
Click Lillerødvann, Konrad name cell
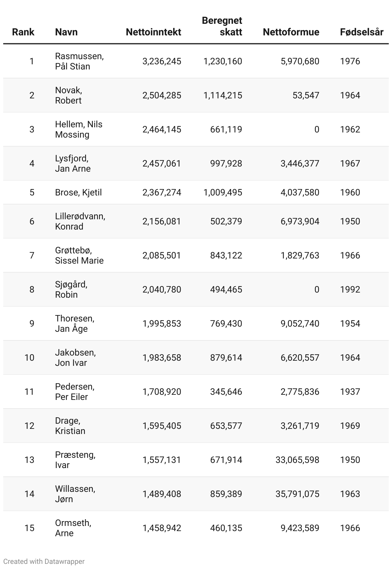pos(80,221)
